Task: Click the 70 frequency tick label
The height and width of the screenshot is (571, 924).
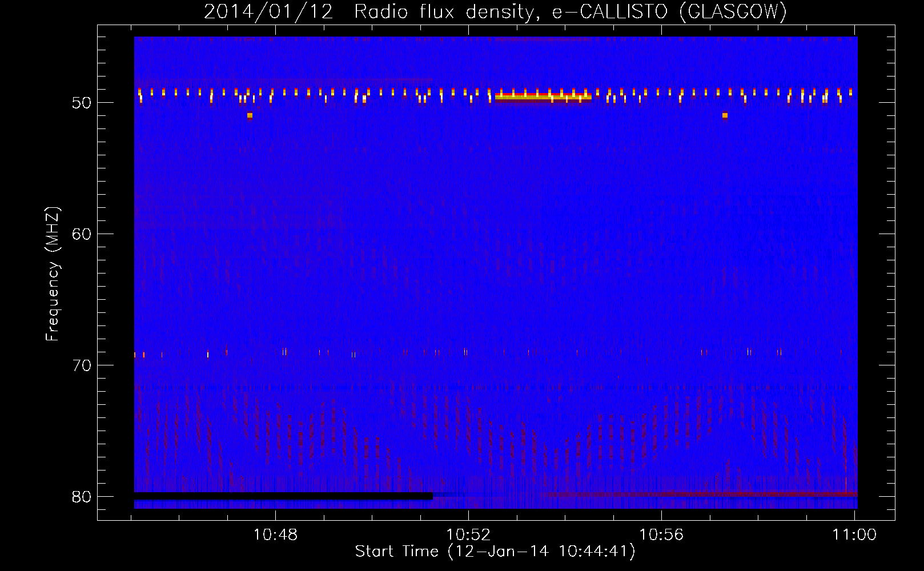Action: point(82,365)
